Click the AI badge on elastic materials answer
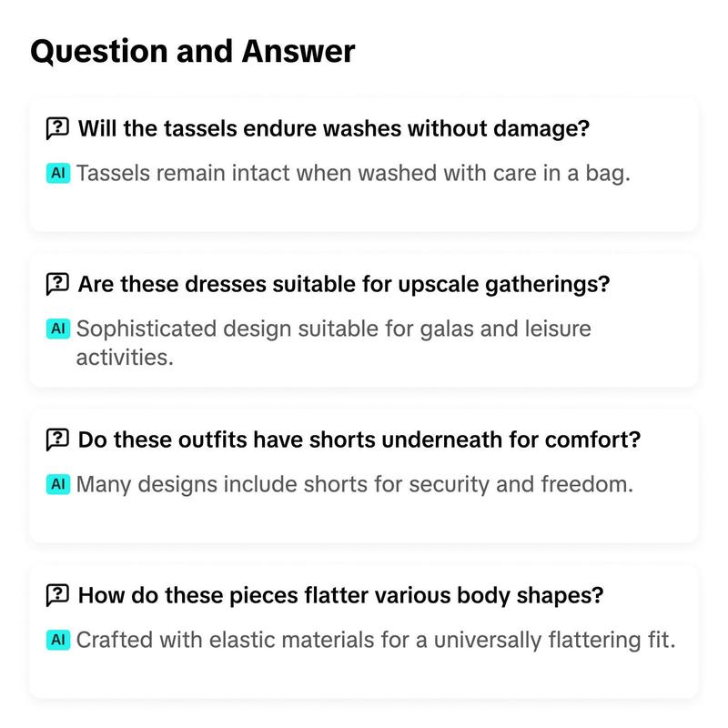This screenshot has height=728, width=728. click(x=58, y=640)
